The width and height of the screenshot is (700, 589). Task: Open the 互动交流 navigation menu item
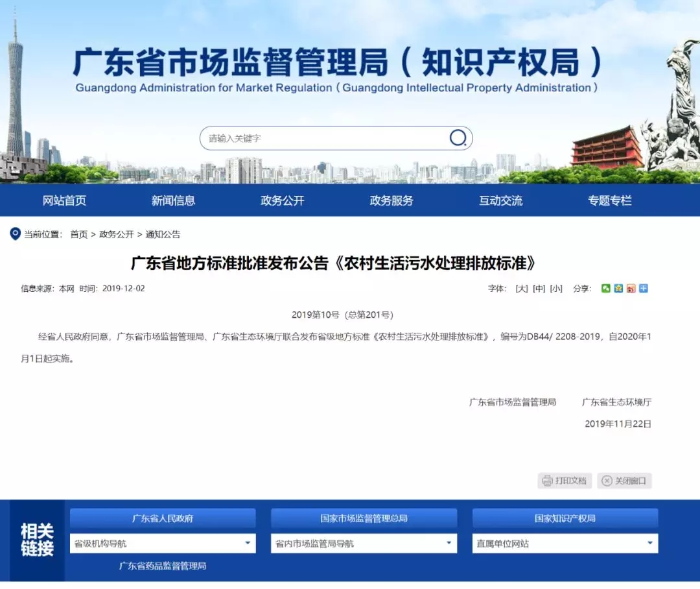pyautogui.click(x=500, y=200)
